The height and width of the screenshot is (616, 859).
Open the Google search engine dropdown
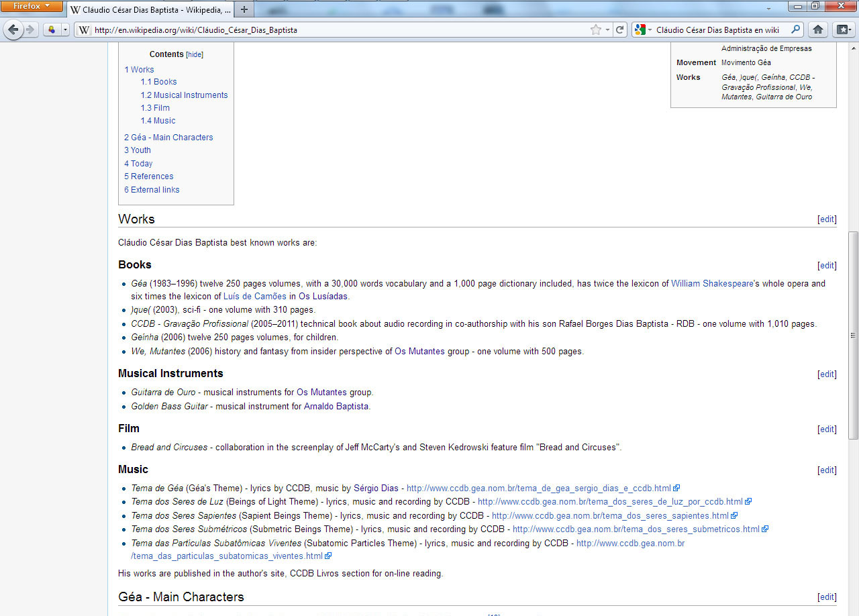(x=644, y=30)
